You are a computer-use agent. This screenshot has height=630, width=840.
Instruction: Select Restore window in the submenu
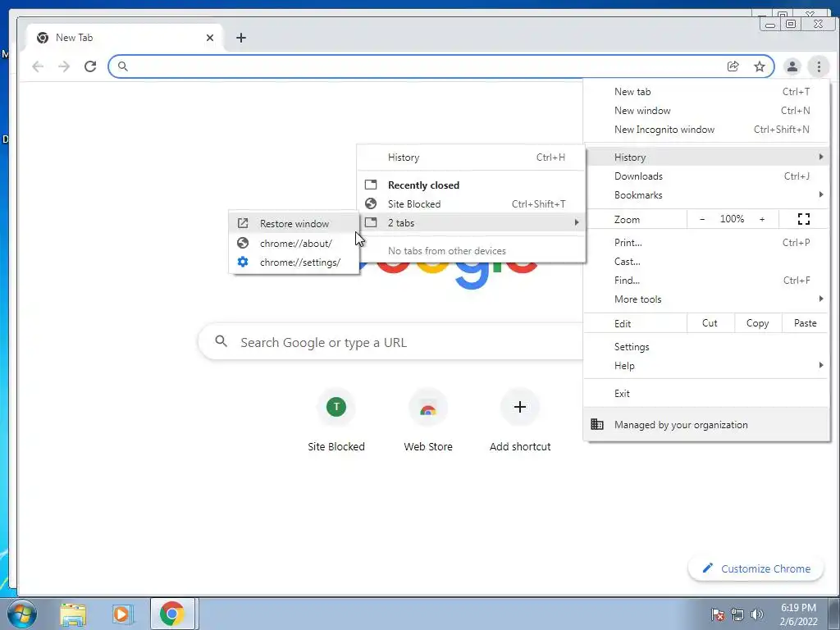pos(294,223)
